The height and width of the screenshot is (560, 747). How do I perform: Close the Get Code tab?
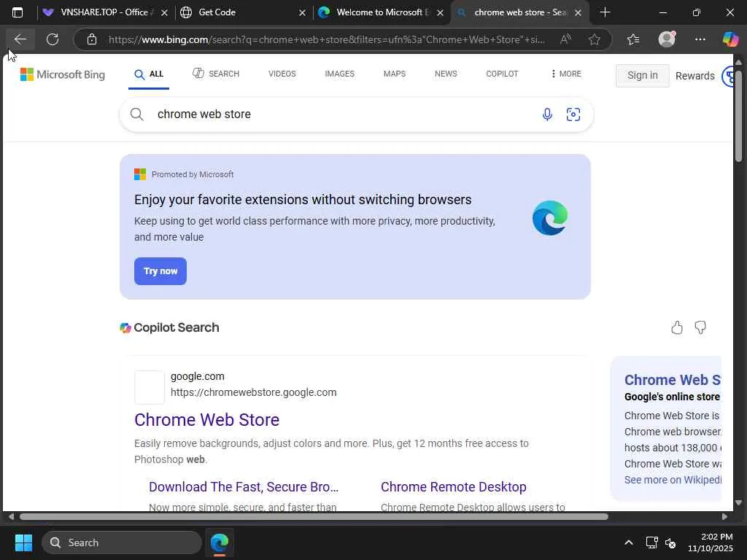pos(302,13)
